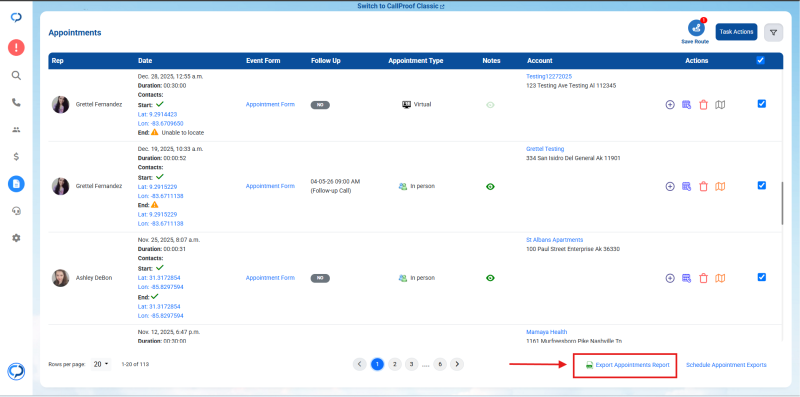Open the dollar sign sidebar icon

[x=16, y=157]
